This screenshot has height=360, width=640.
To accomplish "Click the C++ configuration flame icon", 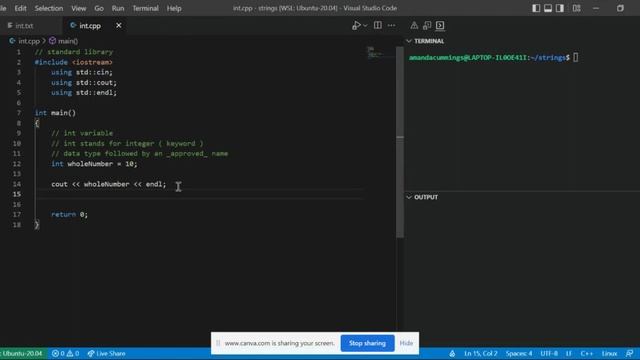I will pyautogui.click(x=452, y=353).
